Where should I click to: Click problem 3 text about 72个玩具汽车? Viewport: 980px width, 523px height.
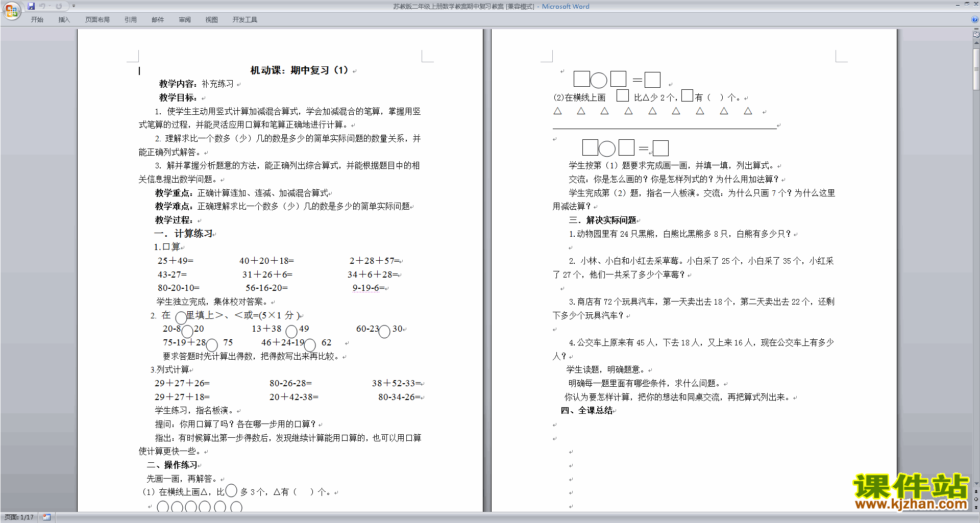[x=694, y=308]
